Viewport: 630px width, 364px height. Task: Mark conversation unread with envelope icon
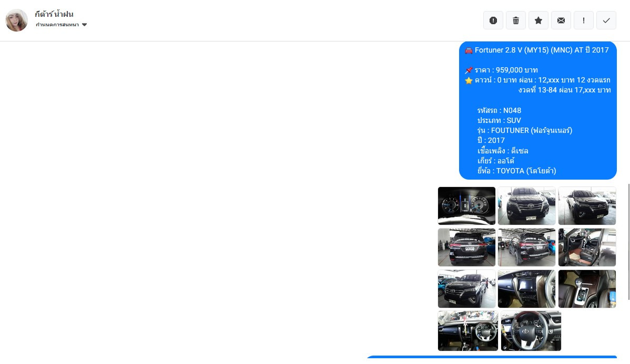[561, 20]
